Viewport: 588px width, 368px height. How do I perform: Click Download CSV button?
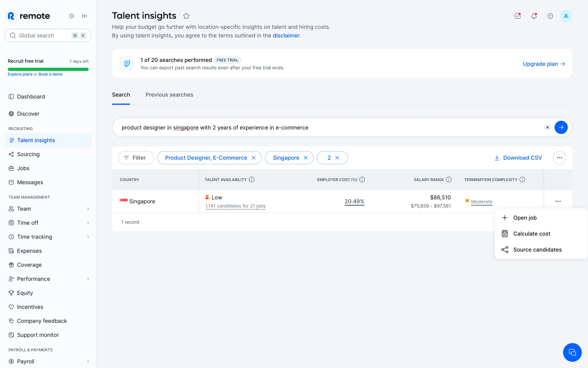click(x=518, y=158)
